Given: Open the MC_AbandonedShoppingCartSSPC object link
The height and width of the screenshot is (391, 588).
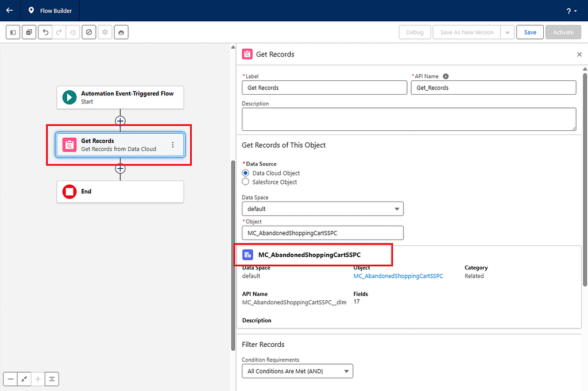Looking at the screenshot, I should [398, 276].
